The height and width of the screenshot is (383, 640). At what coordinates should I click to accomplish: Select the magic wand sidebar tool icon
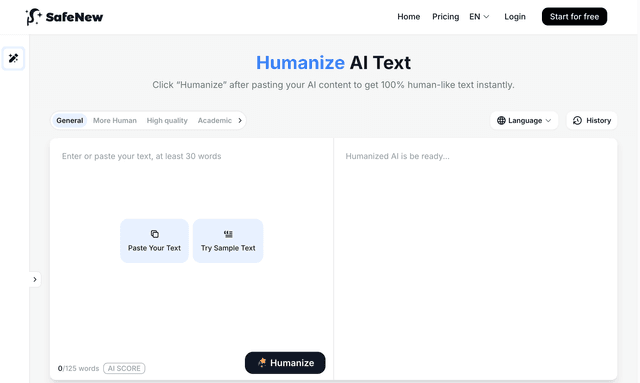[13, 58]
